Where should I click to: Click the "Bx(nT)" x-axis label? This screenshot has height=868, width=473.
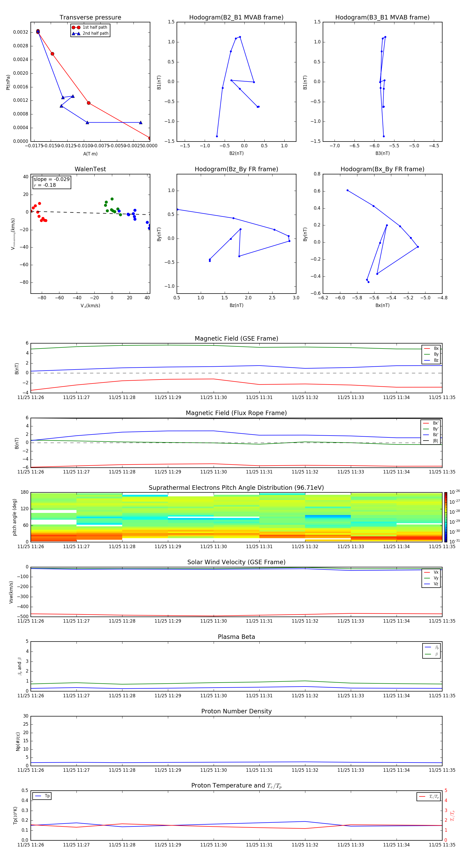click(x=382, y=305)
